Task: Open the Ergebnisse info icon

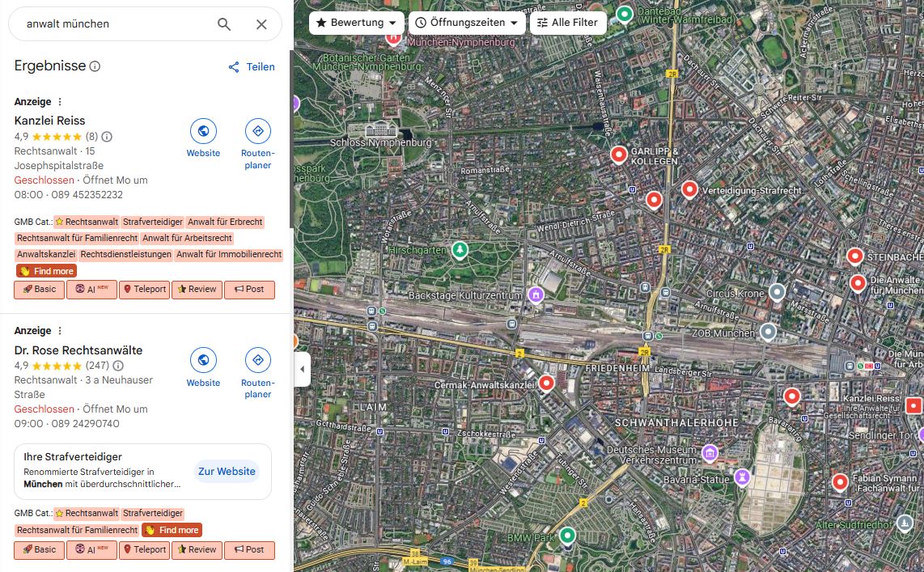Action: (x=95, y=66)
